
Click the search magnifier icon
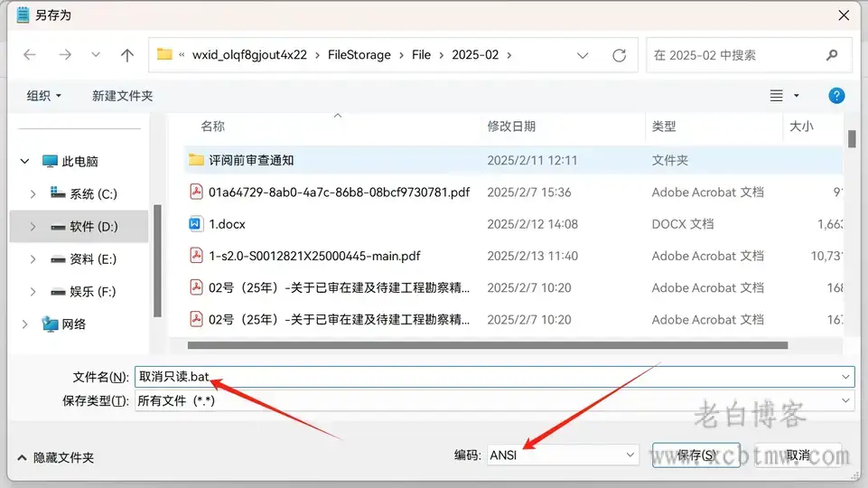click(832, 55)
